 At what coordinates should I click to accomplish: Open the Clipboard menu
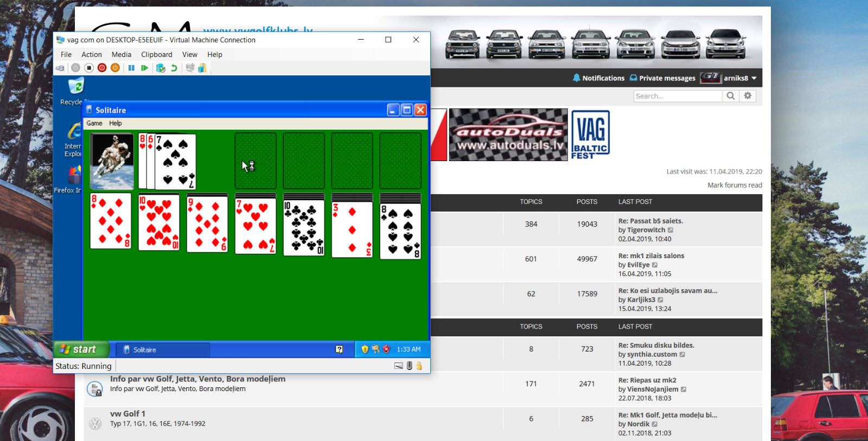157,54
